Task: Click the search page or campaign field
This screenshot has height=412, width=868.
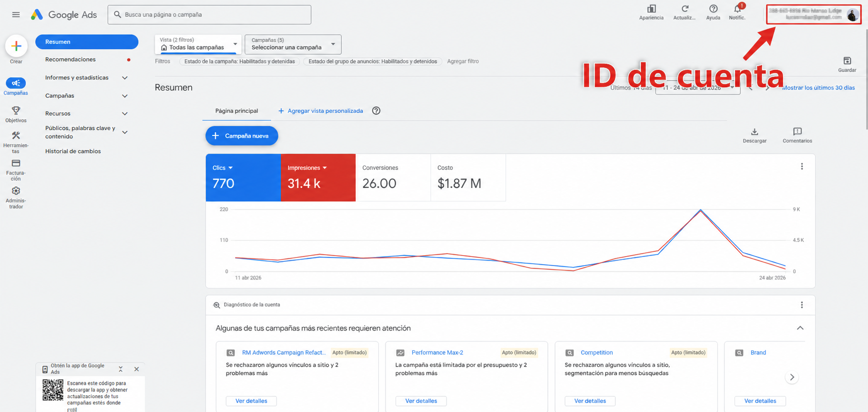Action: 210,15
